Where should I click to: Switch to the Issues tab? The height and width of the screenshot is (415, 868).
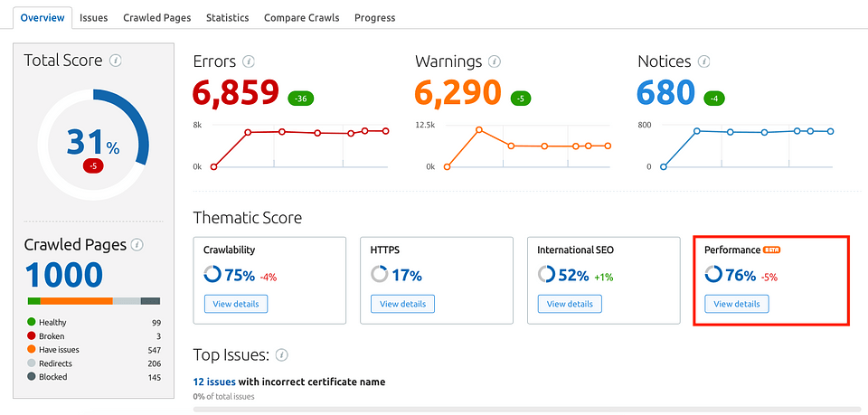(93, 18)
